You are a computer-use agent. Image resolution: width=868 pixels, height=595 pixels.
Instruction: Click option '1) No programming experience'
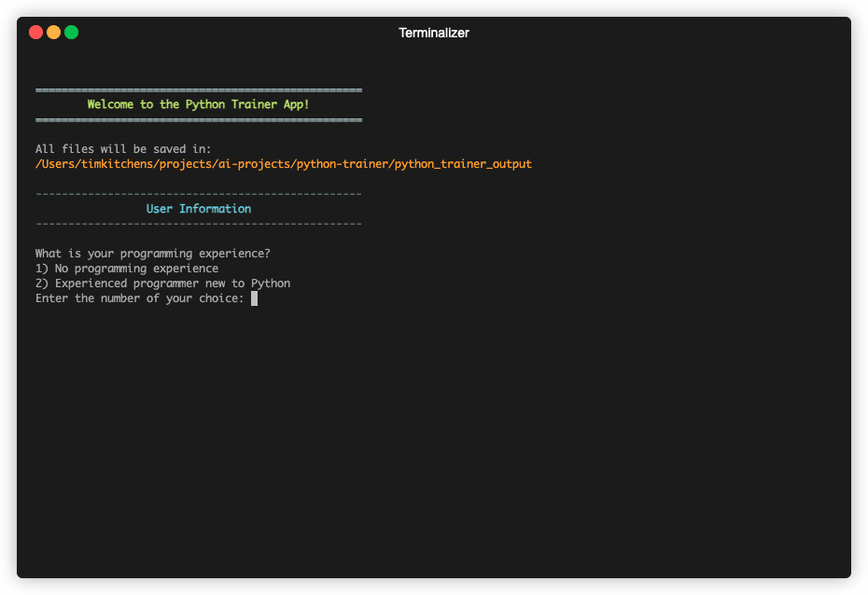(x=127, y=269)
